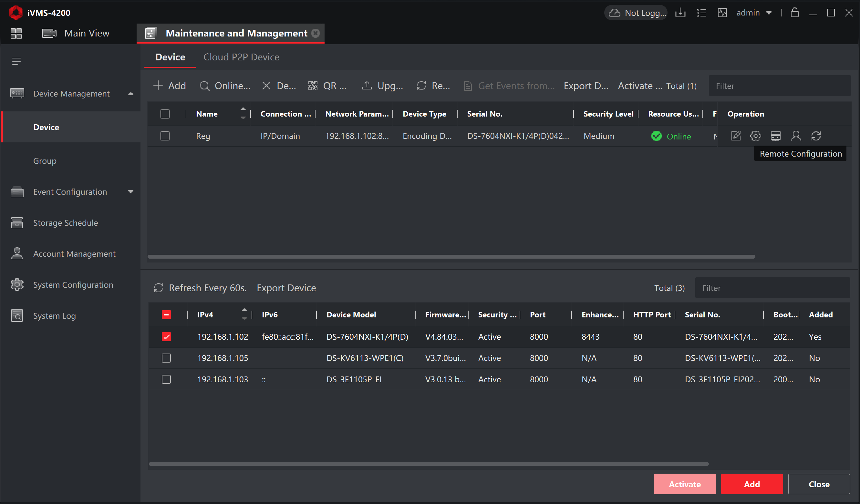Viewport: 860px width, 504px height.
Task: Open System Log from the sidebar
Action: pos(54,316)
